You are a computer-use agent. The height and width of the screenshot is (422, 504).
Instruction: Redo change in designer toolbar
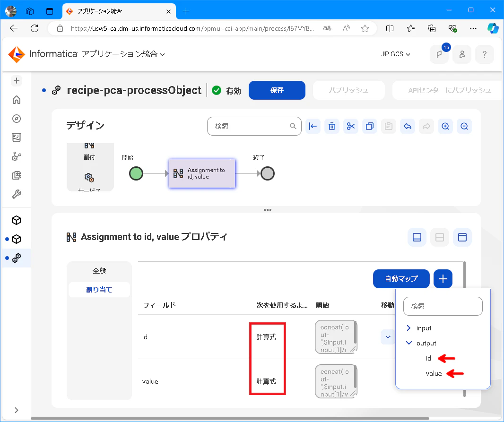point(426,126)
